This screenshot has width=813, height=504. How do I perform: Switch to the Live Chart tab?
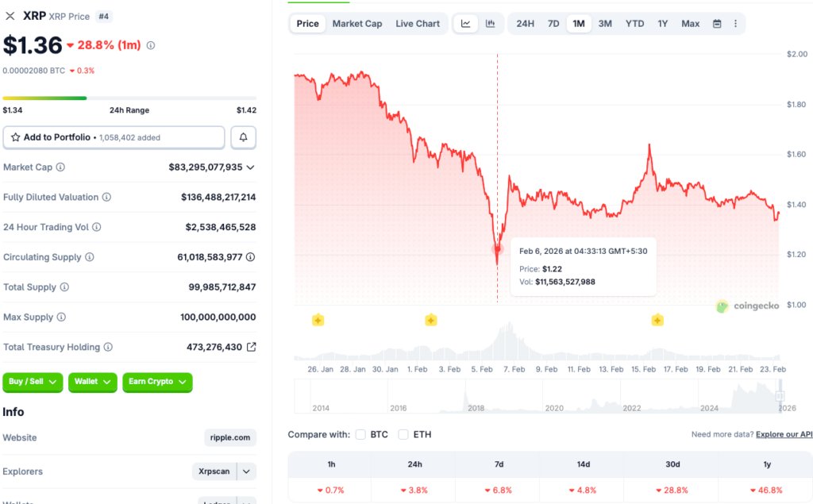[418, 23]
